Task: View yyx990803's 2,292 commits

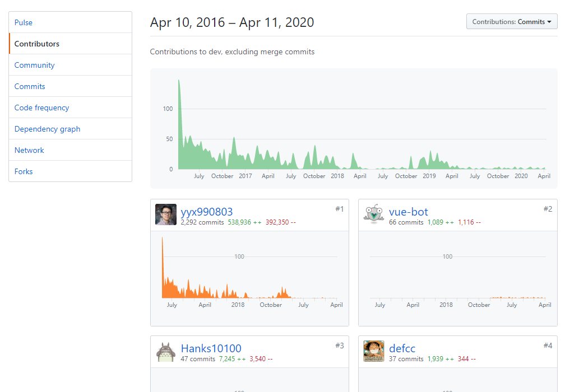Action: pos(202,222)
